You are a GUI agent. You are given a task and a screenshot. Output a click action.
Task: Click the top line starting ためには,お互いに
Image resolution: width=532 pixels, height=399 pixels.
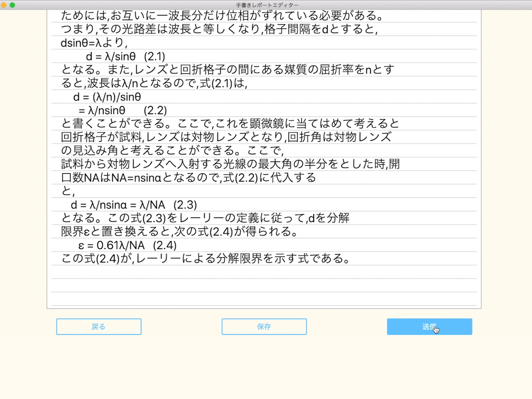coord(222,17)
